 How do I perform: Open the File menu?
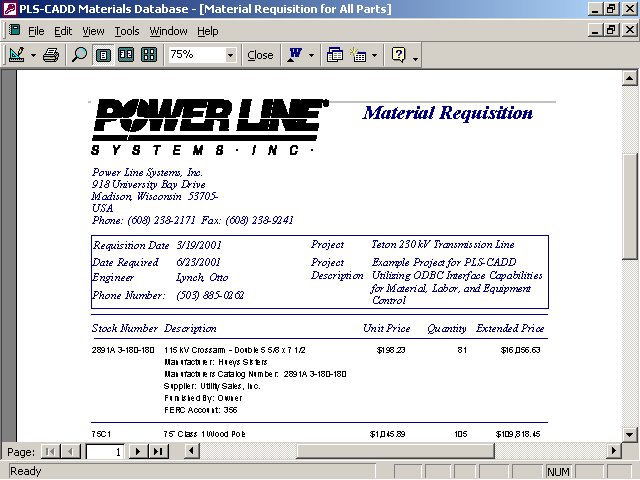coord(36,31)
